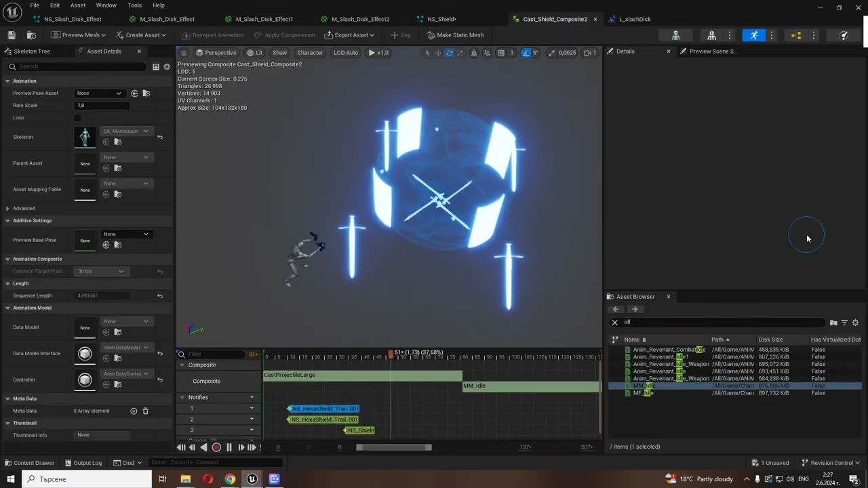Open Details panel property grid view icon
The height and width of the screenshot is (488, 868).
(x=156, y=66)
